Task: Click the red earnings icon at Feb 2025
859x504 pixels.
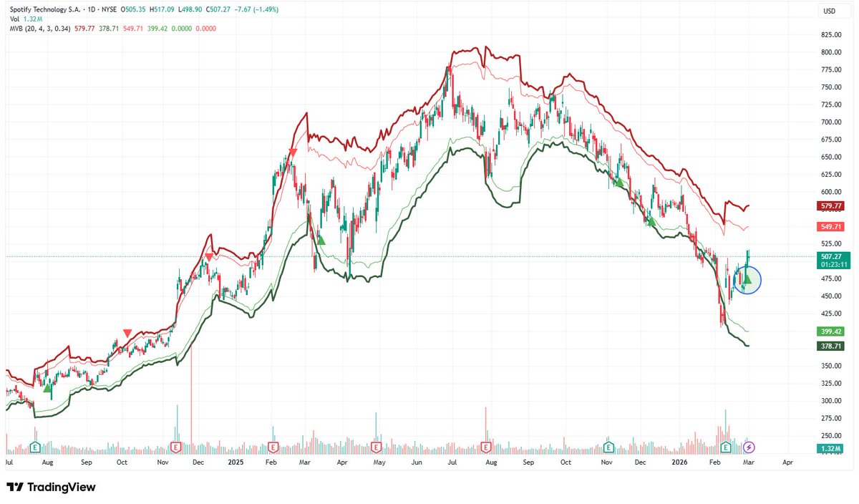Action: (x=273, y=447)
